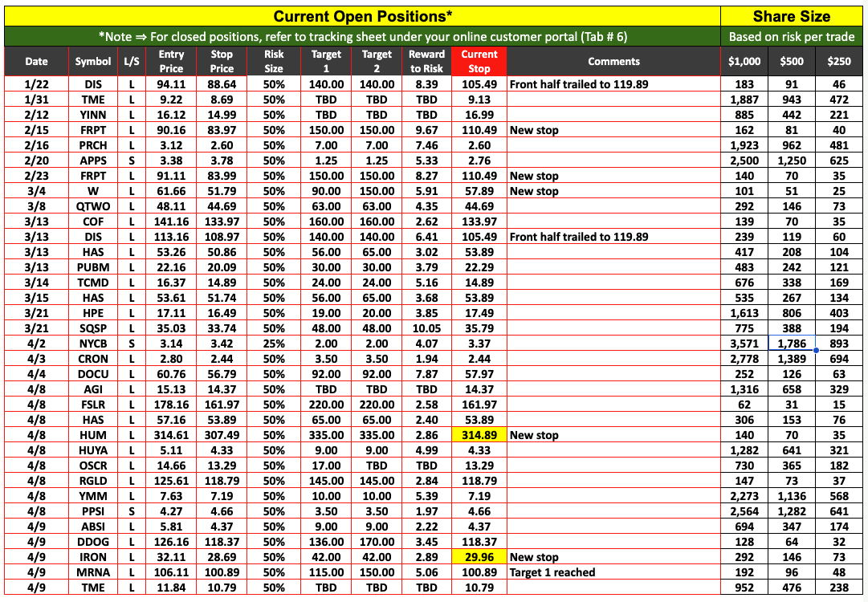The height and width of the screenshot is (602, 868).
Task: Select the Share Size header cell
Action: pyautogui.click(x=793, y=16)
